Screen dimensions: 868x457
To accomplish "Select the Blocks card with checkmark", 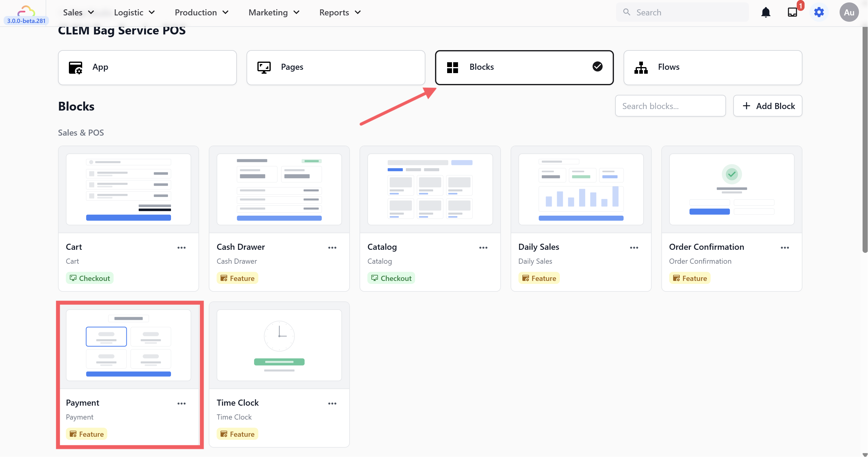I will (524, 67).
